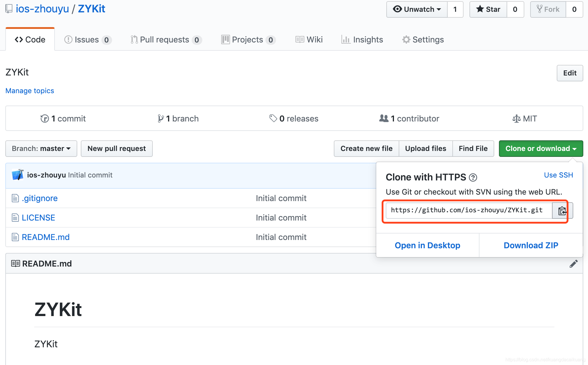Open the ZYKit repository name link

tap(91, 9)
